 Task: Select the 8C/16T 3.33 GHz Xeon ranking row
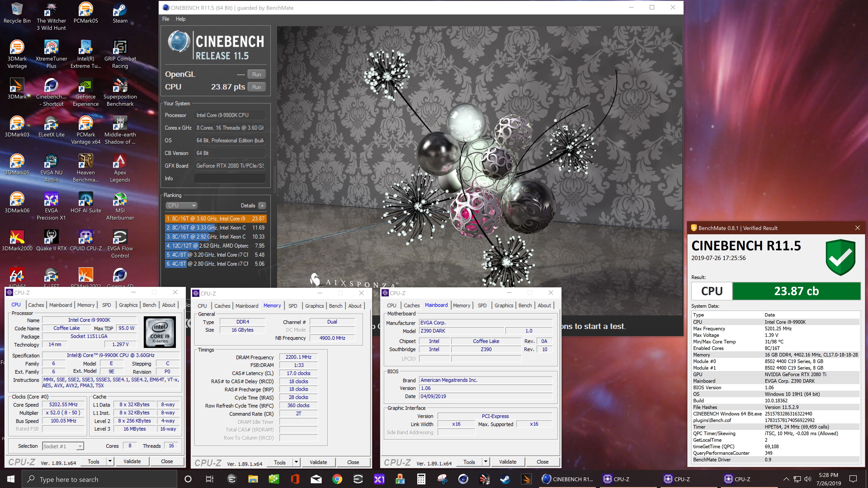point(216,228)
